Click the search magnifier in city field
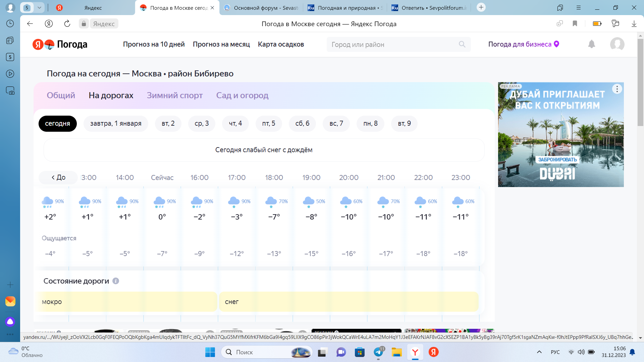Image resolution: width=644 pixels, height=362 pixels. (462, 44)
